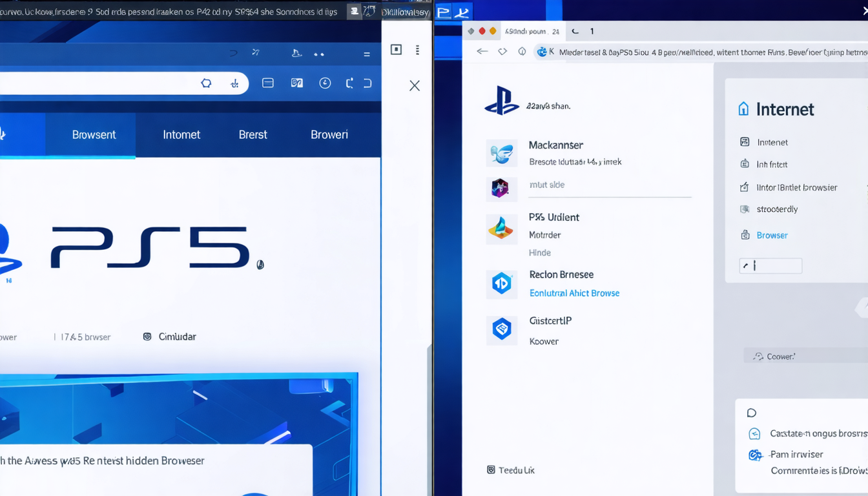Select the Browsent tab
The width and height of the screenshot is (868, 496).
click(94, 134)
